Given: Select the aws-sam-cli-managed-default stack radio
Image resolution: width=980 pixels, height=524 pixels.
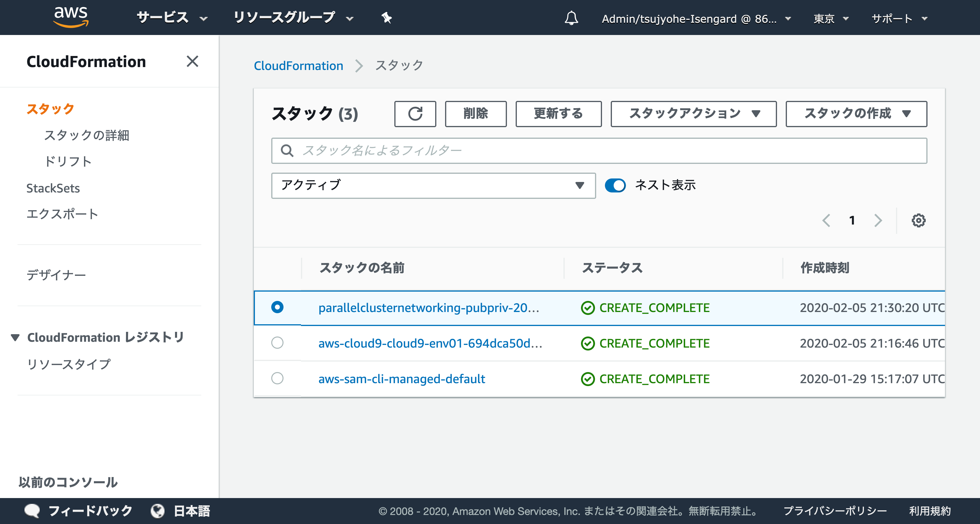Looking at the screenshot, I should tap(277, 378).
